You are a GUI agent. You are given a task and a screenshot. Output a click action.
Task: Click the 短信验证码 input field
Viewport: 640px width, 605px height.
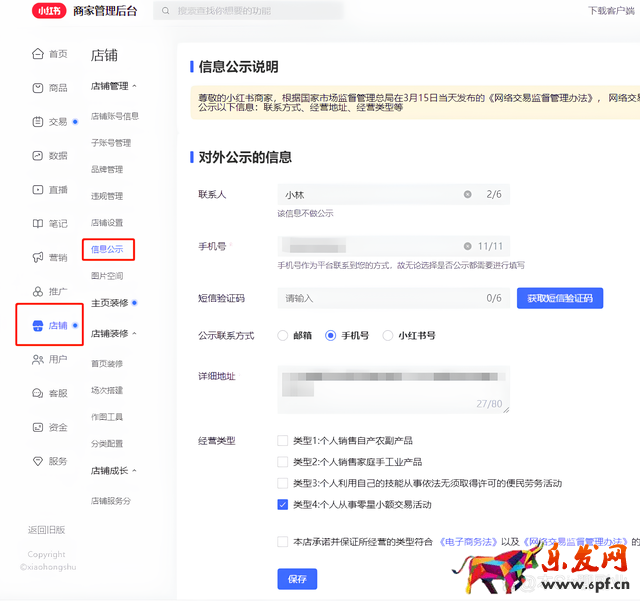click(x=380, y=298)
